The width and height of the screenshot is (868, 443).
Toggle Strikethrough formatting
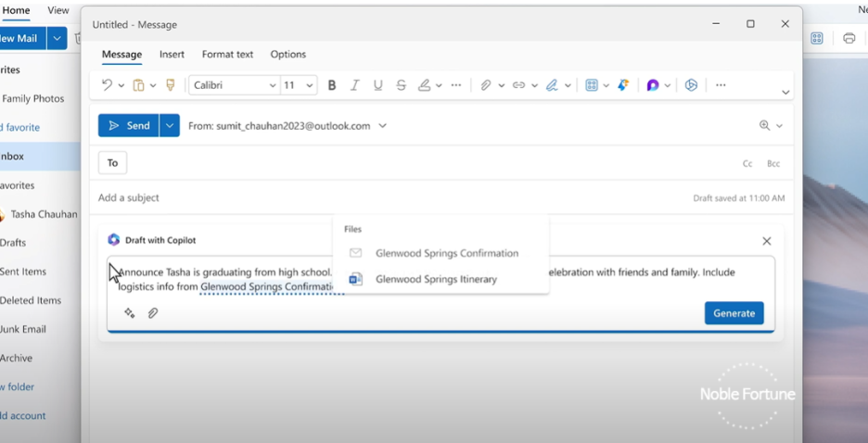[x=402, y=85]
